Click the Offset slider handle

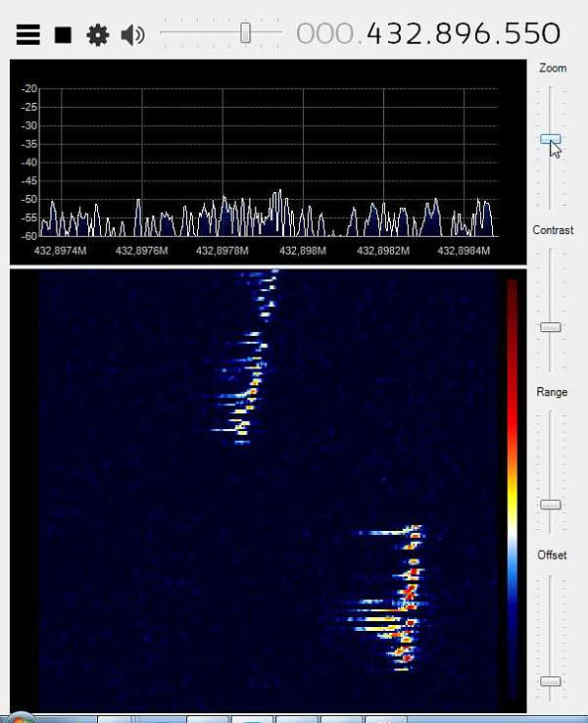(x=551, y=681)
